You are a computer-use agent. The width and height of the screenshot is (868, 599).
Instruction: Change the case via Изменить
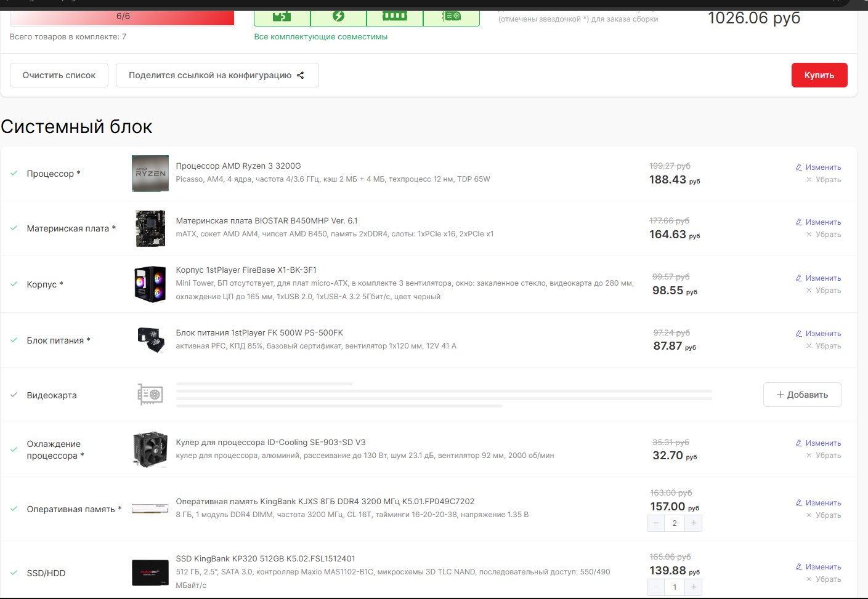coord(818,278)
